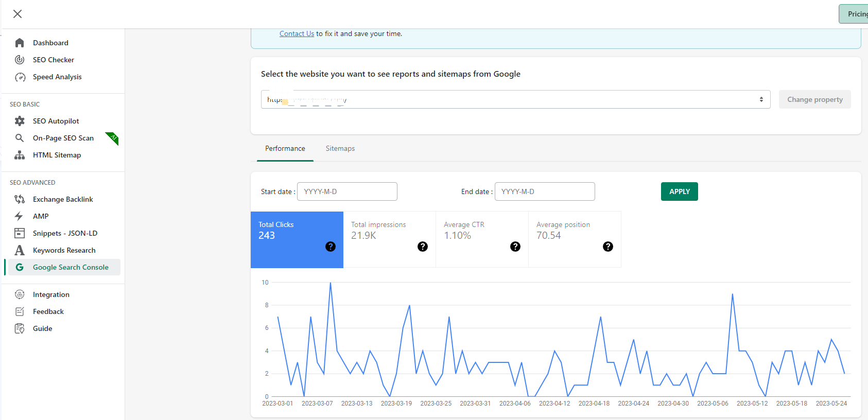868x420 pixels.
Task: Go to the Integration page
Action: point(51,294)
